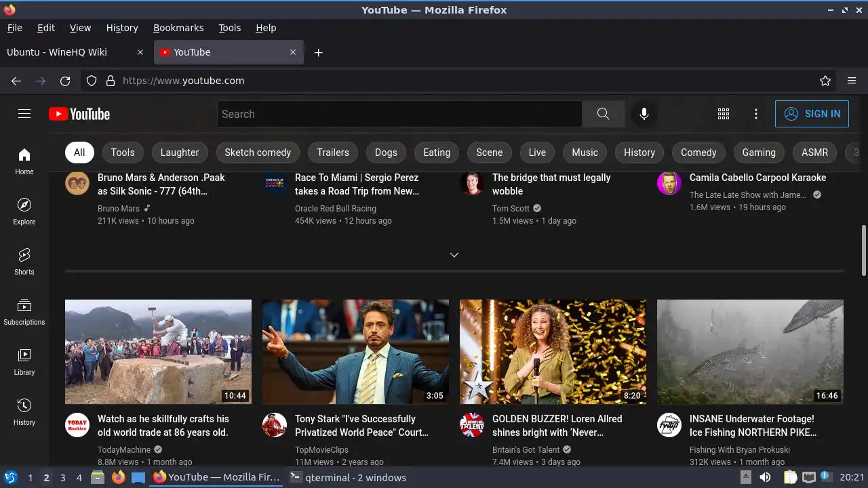Select the Tools filter chip
Screen dimensions: 868x488
(123, 152)
